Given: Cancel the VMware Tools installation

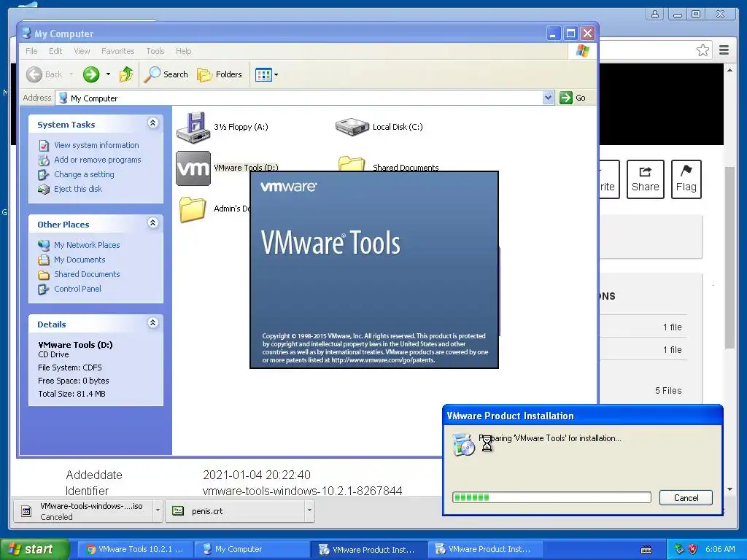Looking at the screenshot, I should tap(686, 497).
